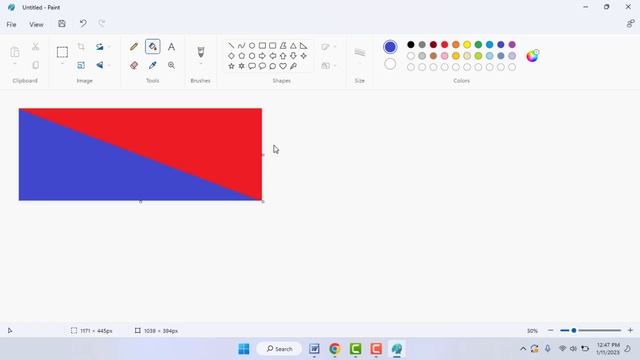The height and width of the screenshot is (360, 640).
Task: Choose the Four-point star shape
Action: [x=303, y=56]
